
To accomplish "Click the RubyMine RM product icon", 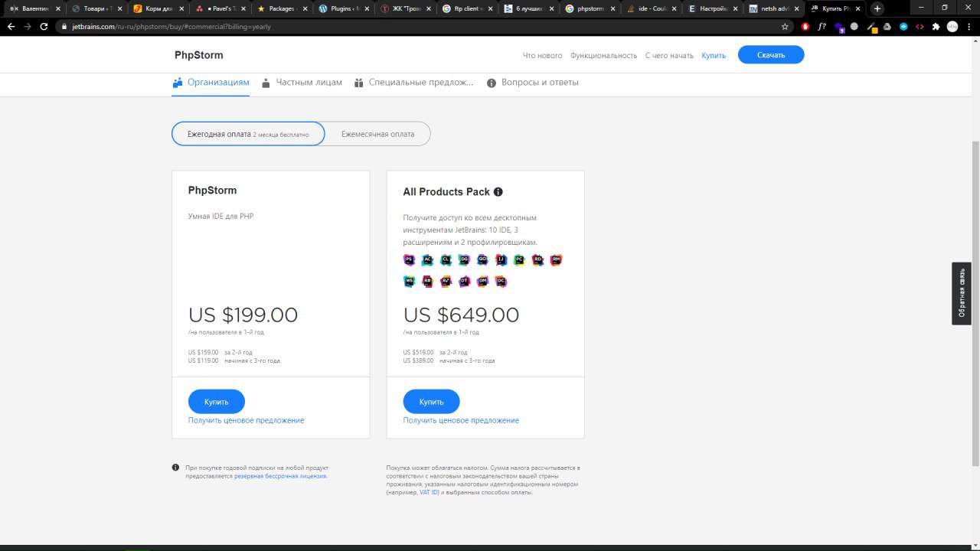I will [x=556, y=260].
